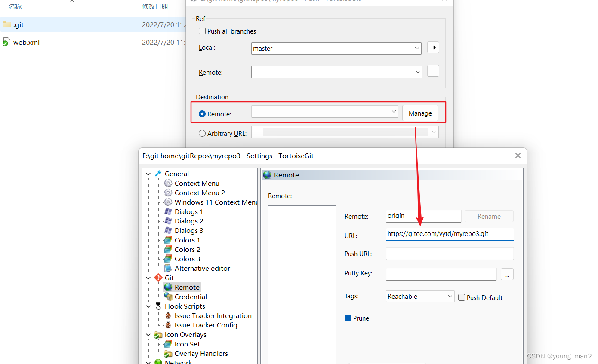Select Context Menu 2 in settings tree
598x364 pixels.
click(200, 193)
